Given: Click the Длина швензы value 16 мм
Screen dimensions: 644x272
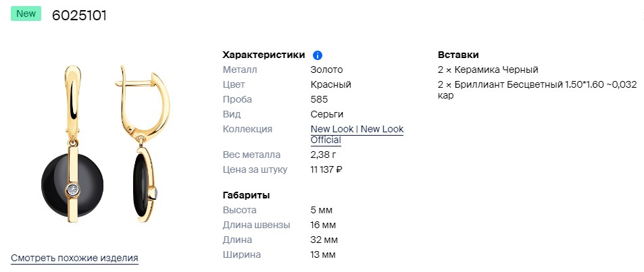Looking at the screenshot, I should 323,225.
